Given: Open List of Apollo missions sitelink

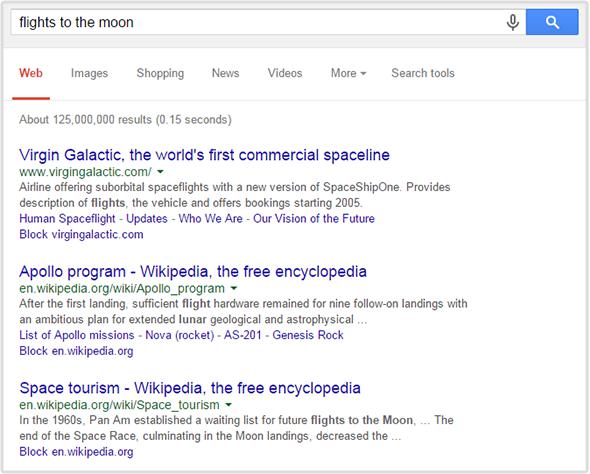Looking at the screenshot, I should (77, 335).
